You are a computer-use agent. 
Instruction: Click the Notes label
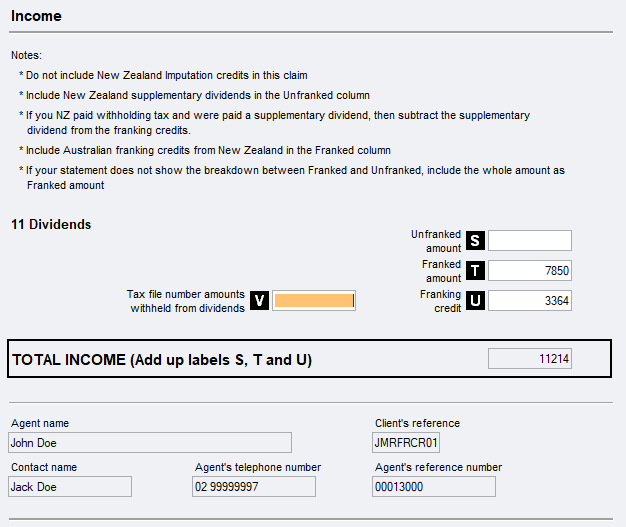[27, 55]
